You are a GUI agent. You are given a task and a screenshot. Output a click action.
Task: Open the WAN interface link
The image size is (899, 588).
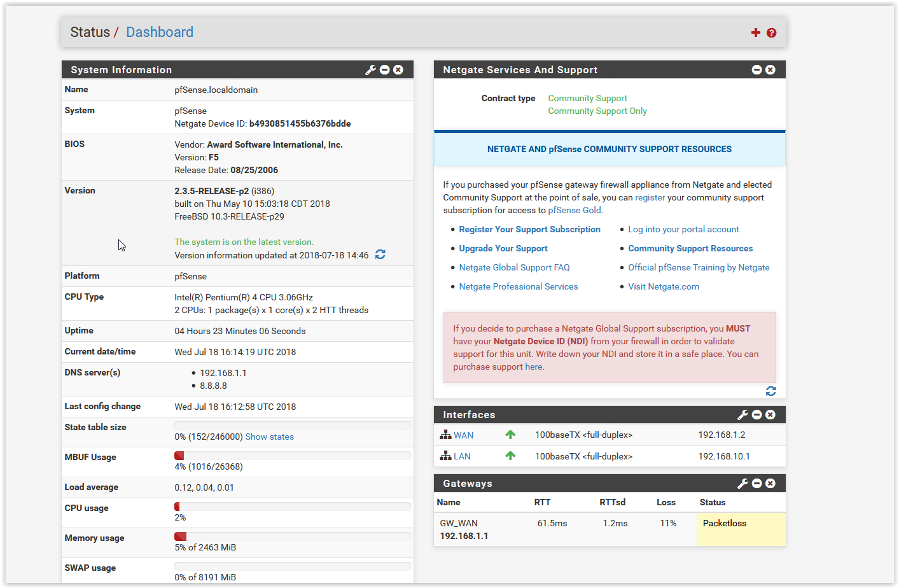[463, 436]
